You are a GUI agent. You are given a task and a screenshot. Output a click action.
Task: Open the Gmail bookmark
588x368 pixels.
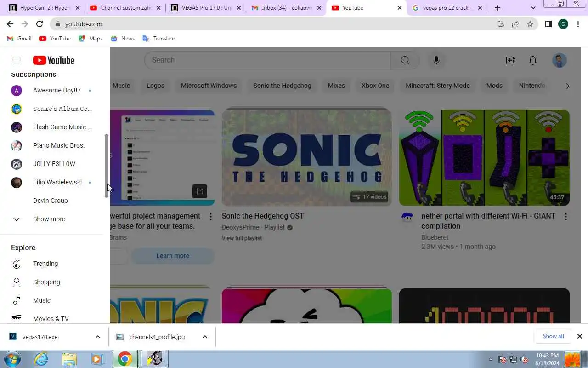(x=19, y=39)
